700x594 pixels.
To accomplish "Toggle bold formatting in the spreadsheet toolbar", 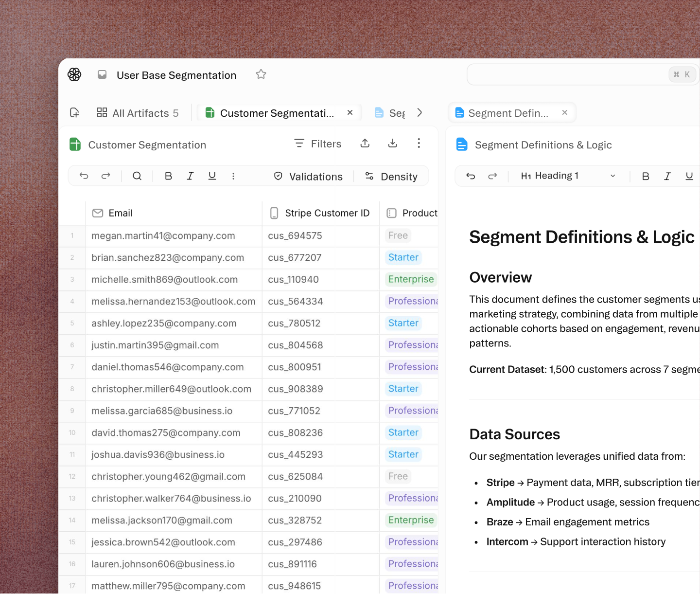I will click(x=168, y=176).
